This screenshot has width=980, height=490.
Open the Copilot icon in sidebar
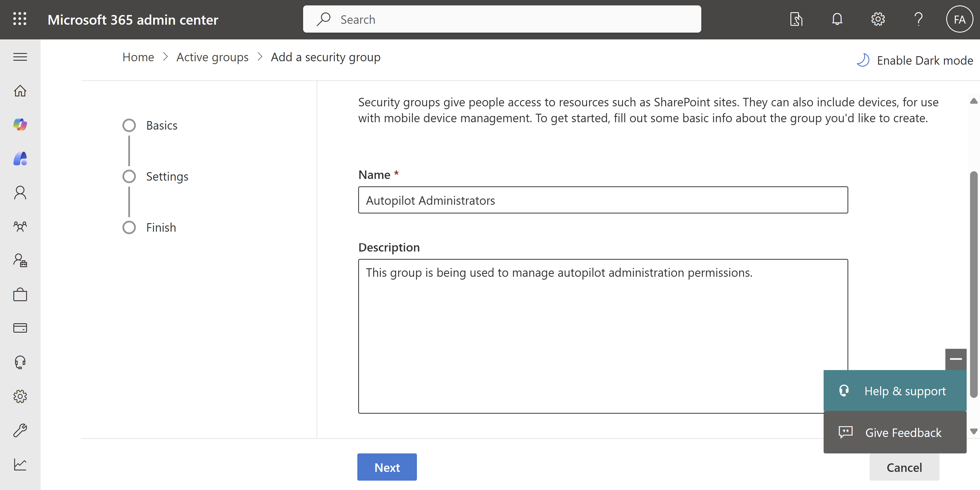pyautogui.click(x=20, y=125)
